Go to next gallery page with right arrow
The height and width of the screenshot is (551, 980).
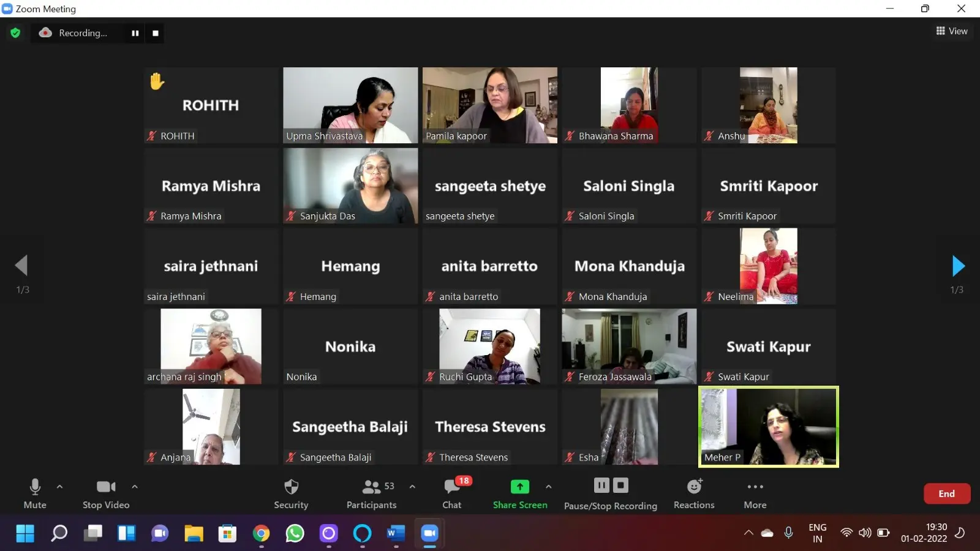click(x=958, y=266)
